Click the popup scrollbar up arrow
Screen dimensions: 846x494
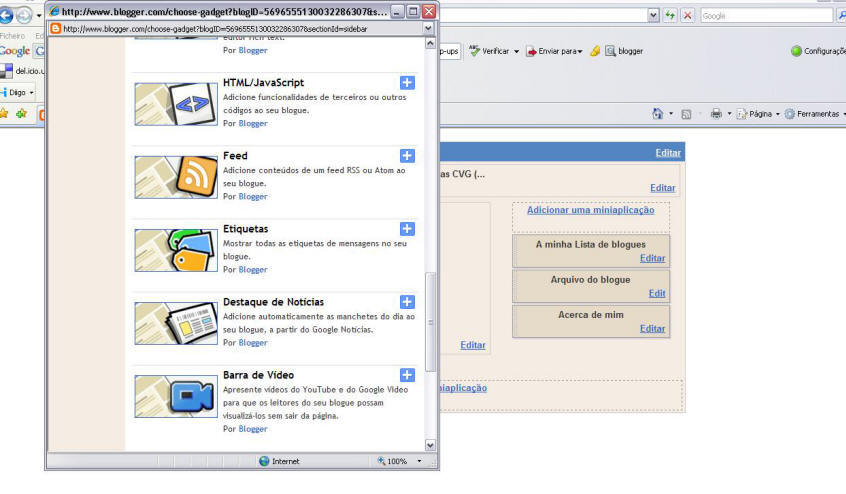[x=430, y=43]
